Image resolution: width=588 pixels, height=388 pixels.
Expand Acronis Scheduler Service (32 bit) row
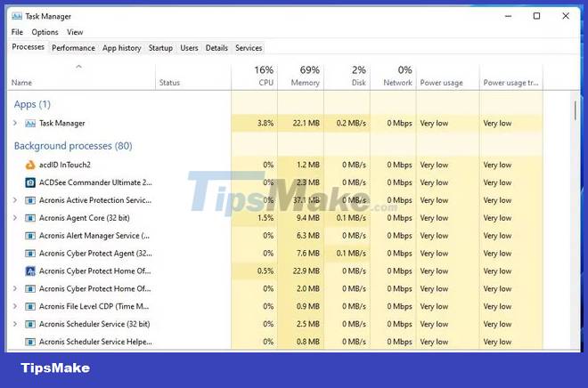click(15, 324)
